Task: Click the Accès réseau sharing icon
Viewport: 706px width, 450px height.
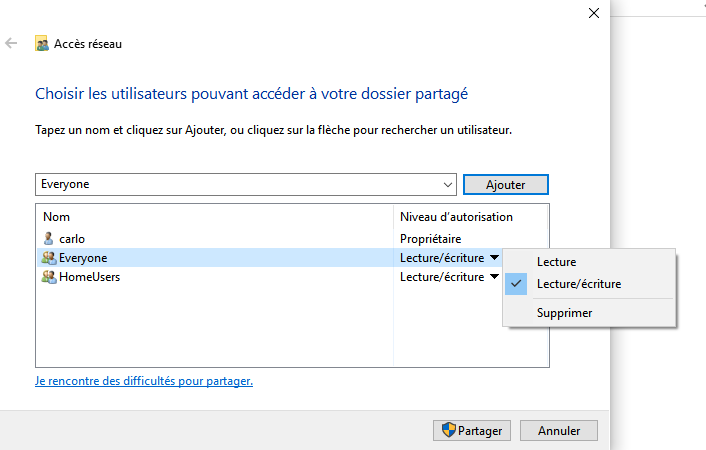Action: (42, 44)
